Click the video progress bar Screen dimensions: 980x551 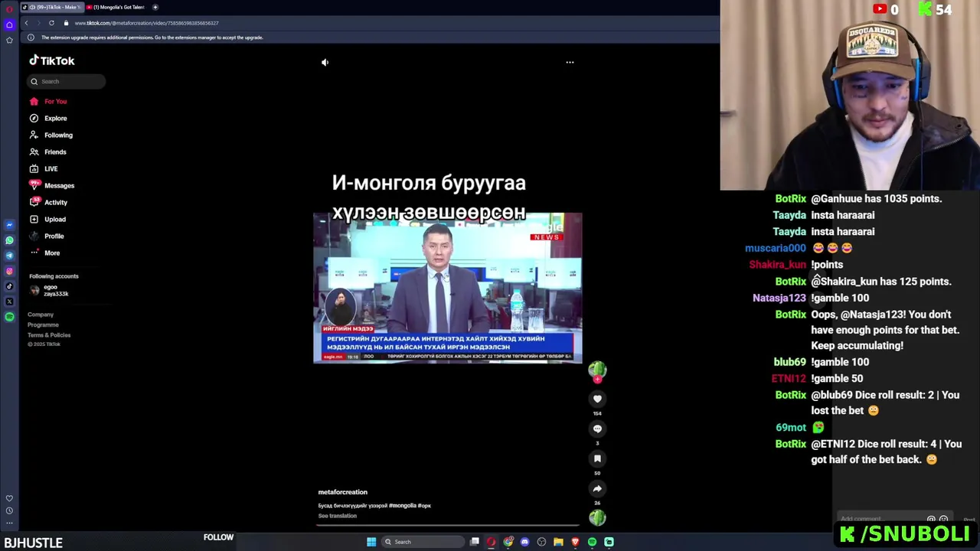click(448, 526)
